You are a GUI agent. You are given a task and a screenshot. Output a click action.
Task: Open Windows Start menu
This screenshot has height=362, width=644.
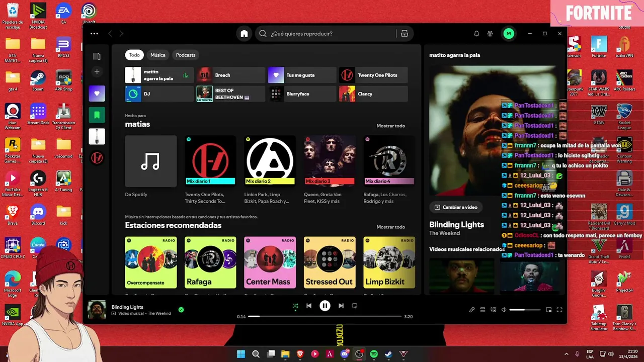point(241,354)
